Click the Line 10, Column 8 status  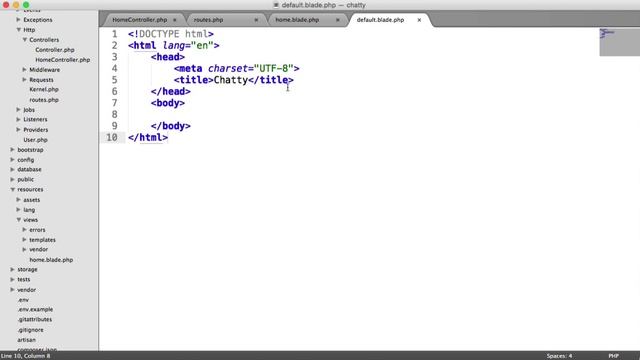click(x=25, y=356)
